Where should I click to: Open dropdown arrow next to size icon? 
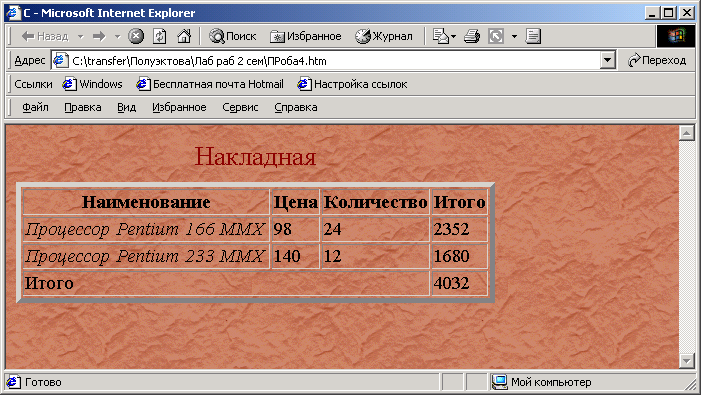[514, 36]
